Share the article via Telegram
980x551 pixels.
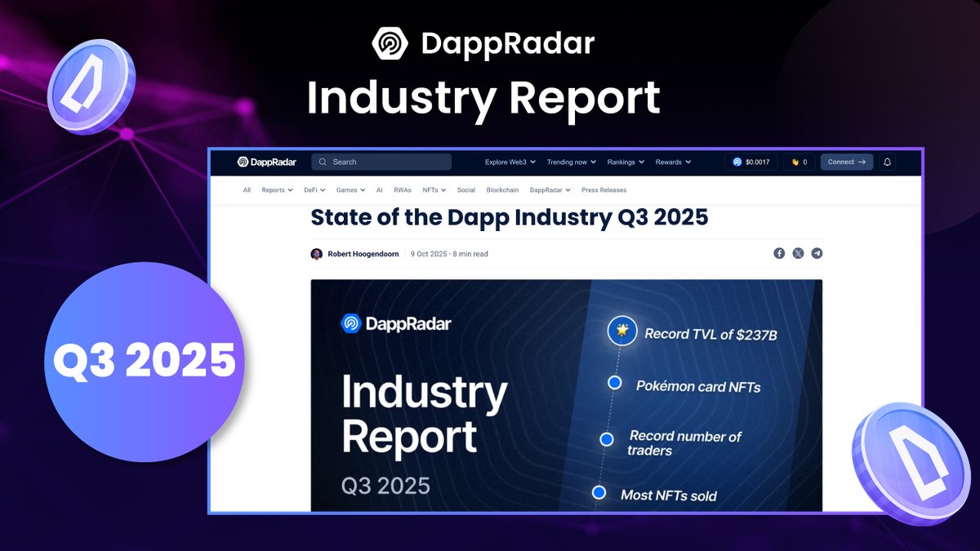tap(817, 253)
